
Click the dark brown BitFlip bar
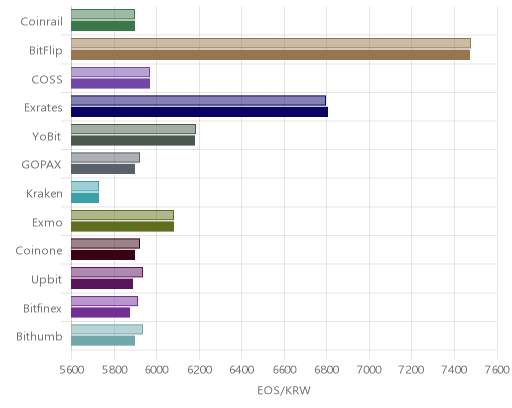[x=270, y=55]
